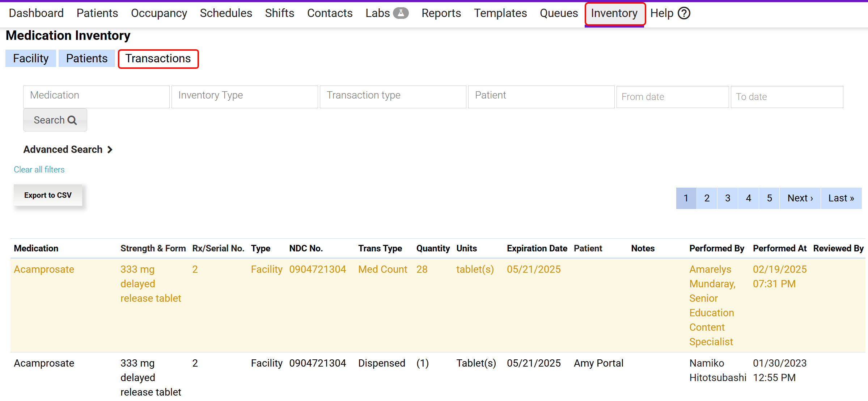Jump to Last page of results

pos(841,198)
